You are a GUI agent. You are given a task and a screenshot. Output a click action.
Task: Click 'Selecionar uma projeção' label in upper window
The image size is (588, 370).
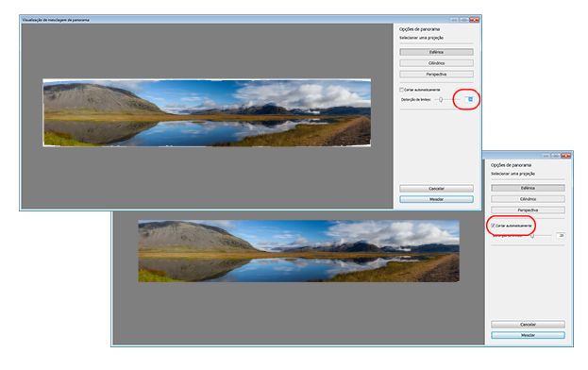(421, 38)
